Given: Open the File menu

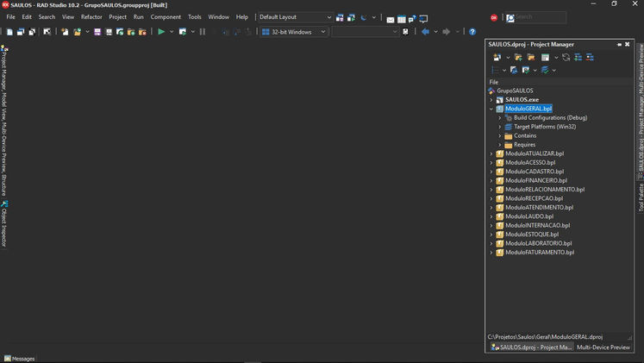Looking at the screenshot, I should coord(10,17).
